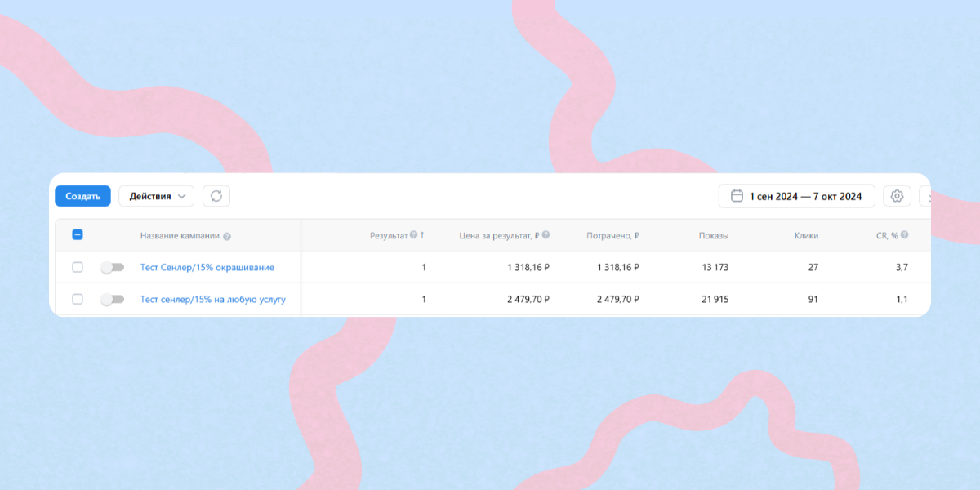
Task: Click the Показы column header
Action: [x=714, y=235]
